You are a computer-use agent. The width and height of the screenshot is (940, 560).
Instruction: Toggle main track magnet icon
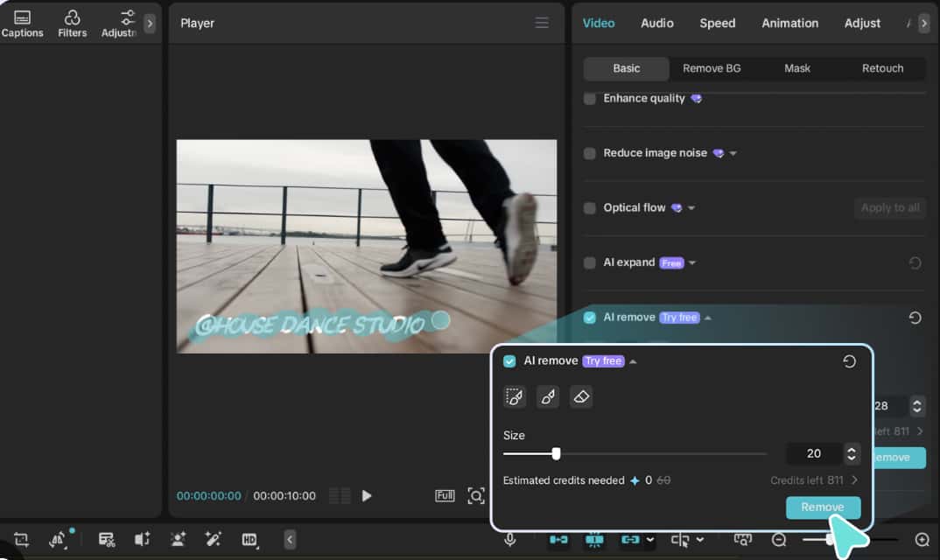coord(558,540)
